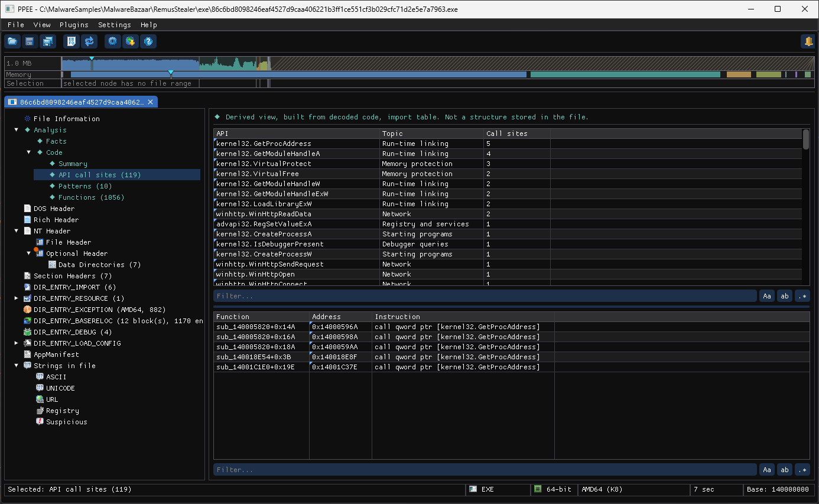Open the Plugins menu
This screenshot has width=819, height=504.
tap(74, 25)
